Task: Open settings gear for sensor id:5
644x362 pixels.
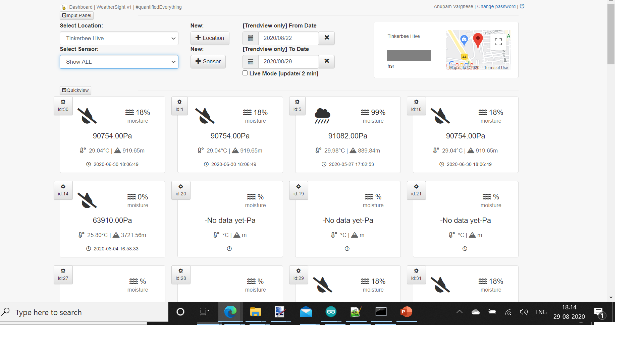Action: point(297,102)
